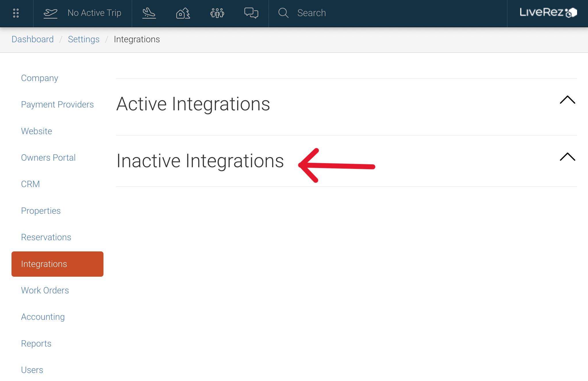588x381 pixels.
Task: Click the active trip airplane icon
Action: point(50,13)
